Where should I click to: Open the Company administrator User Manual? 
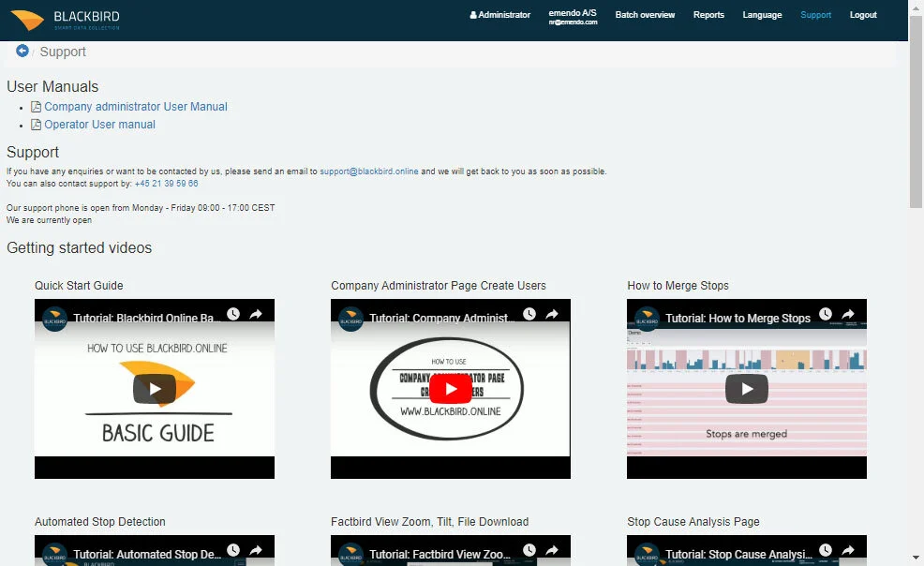click(x=136, y=107)
